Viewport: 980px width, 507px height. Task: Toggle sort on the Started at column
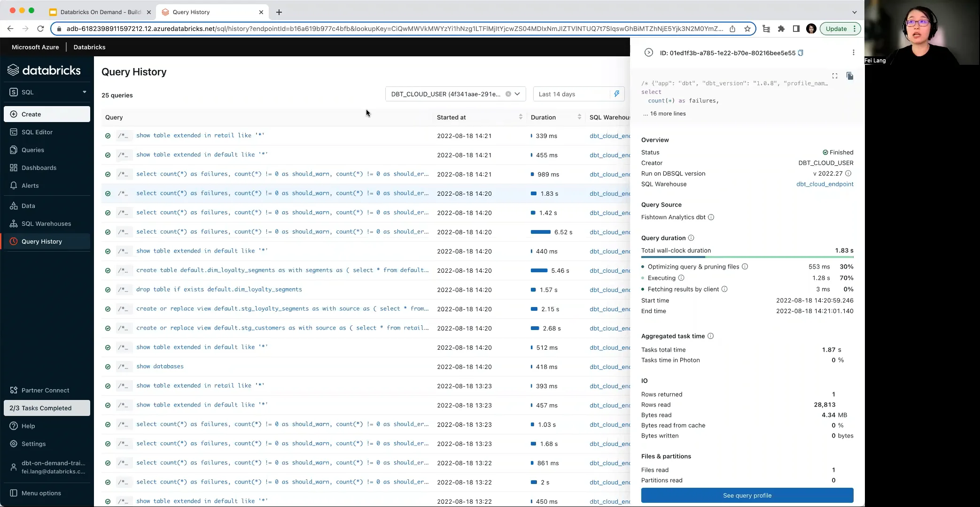coord(520,117)
